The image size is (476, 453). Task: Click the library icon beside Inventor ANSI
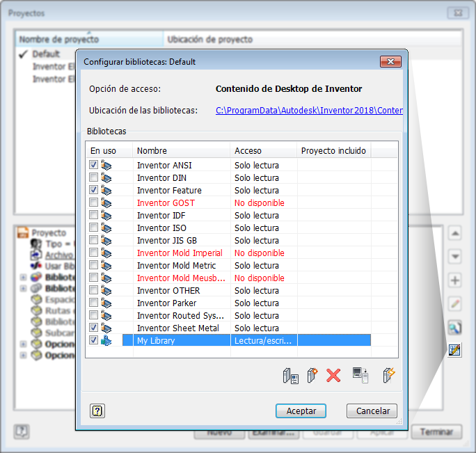pyautogui.click(x=106, y=165)
